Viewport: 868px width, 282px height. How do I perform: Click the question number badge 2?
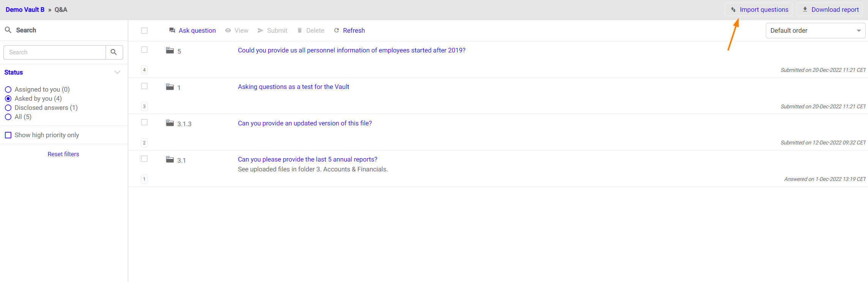tap(144, 143)
